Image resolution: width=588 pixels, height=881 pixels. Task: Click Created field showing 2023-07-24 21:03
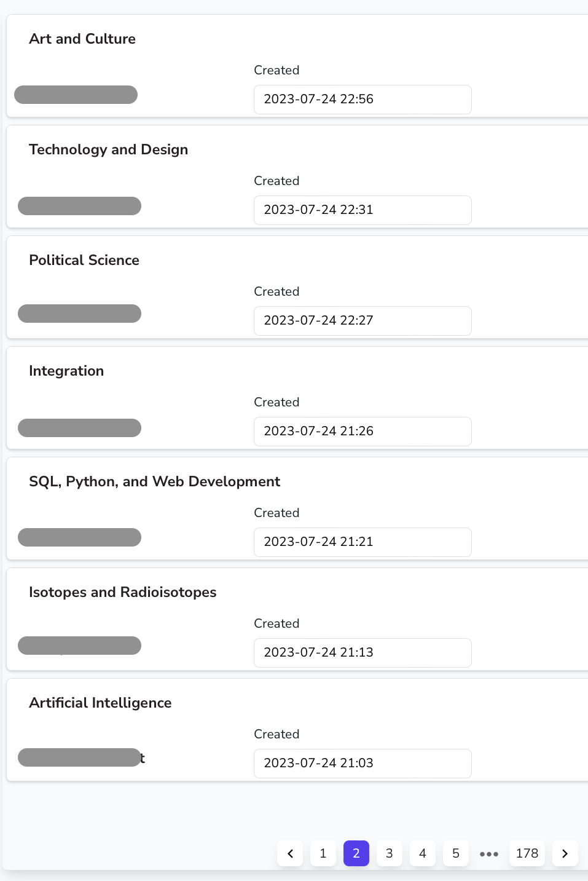(x=363, y=764)
